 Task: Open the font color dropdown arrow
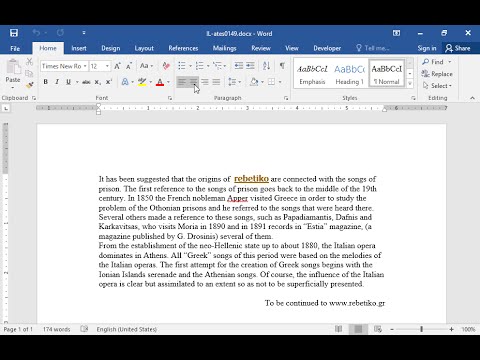(168, 82)
